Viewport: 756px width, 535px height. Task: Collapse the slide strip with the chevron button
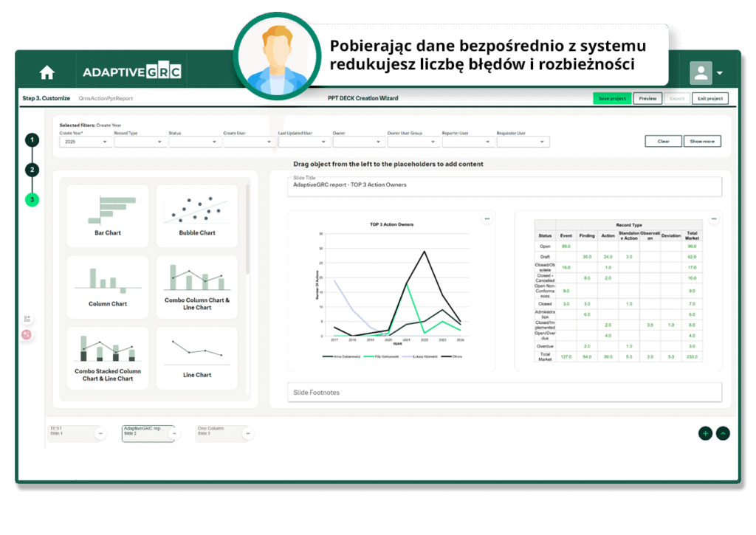[723, 433]
